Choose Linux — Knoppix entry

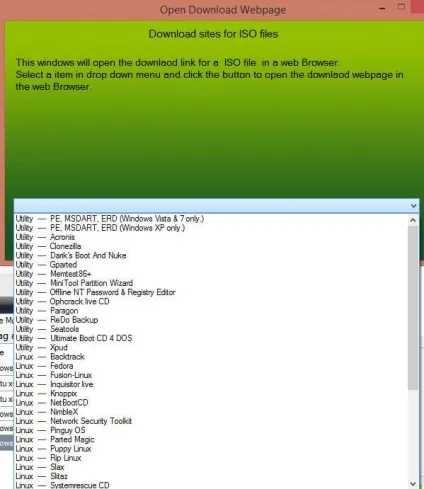click(211, 393)
